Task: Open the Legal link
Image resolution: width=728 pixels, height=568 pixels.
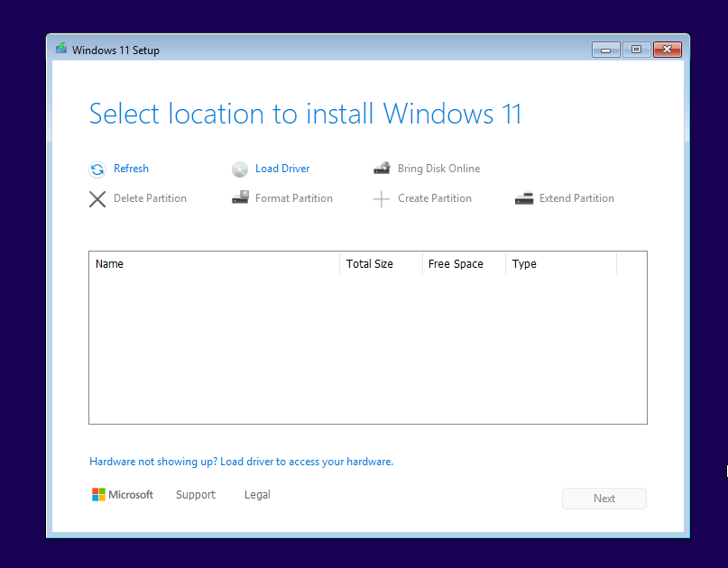Action: [x=257, y=495]
